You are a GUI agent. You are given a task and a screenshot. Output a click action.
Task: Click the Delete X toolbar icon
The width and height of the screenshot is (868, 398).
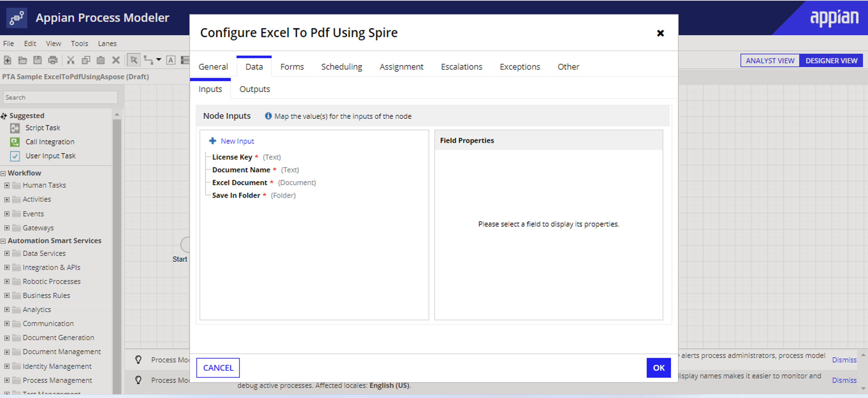(116, 60)
